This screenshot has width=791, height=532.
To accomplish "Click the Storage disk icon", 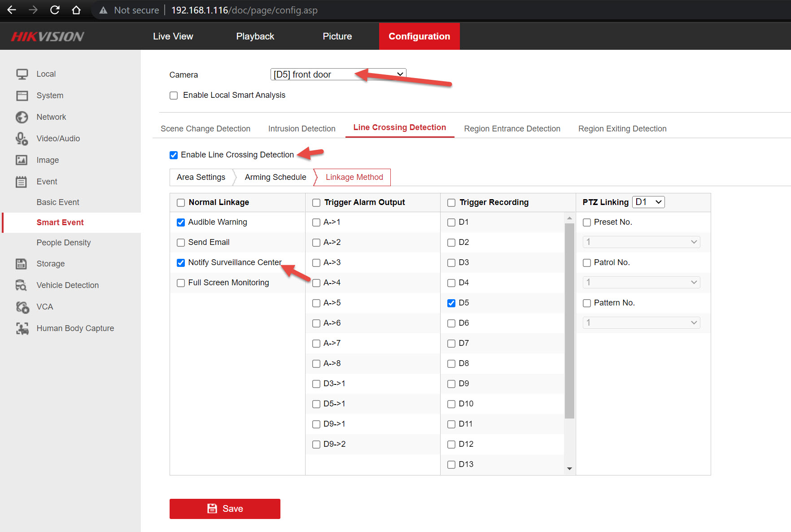I will 22,264.
